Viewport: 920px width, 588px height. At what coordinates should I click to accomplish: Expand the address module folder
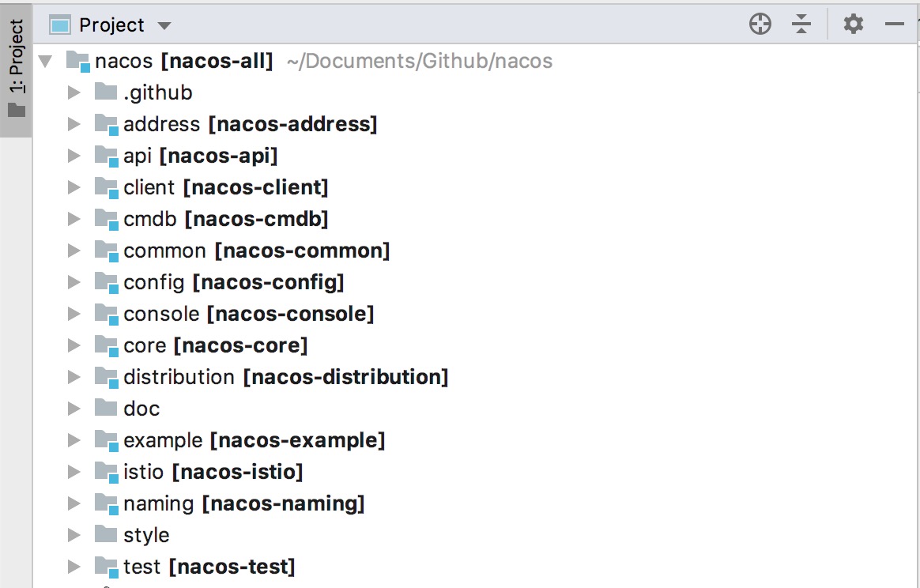(x=74, y=124)
